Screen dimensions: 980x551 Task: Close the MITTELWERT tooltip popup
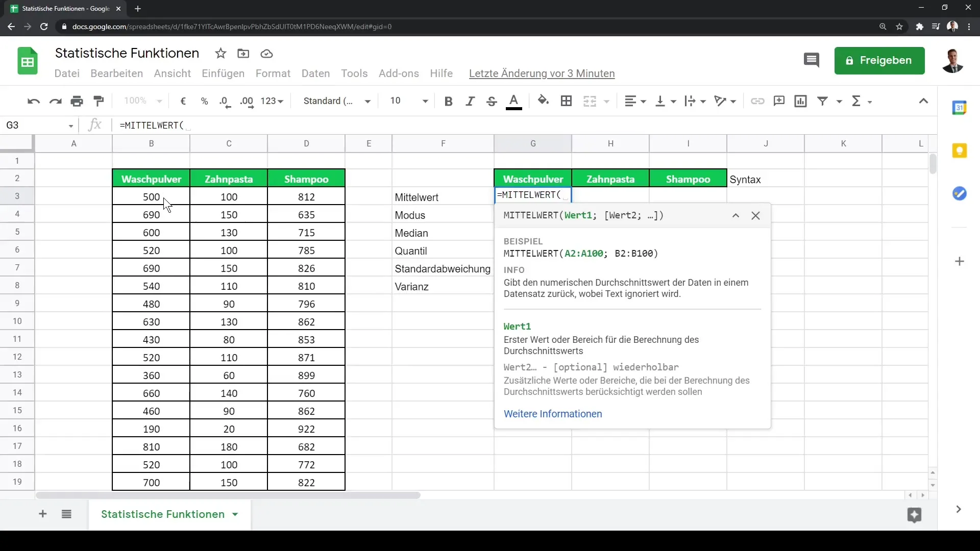(x=755, y=215)
